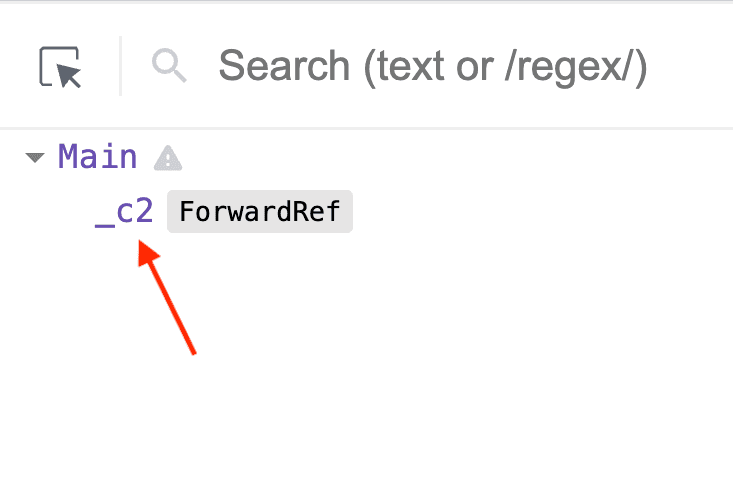Place cursor in the regex search box
This screenshot has height=502, width=733.
click(x=432, y=67)
